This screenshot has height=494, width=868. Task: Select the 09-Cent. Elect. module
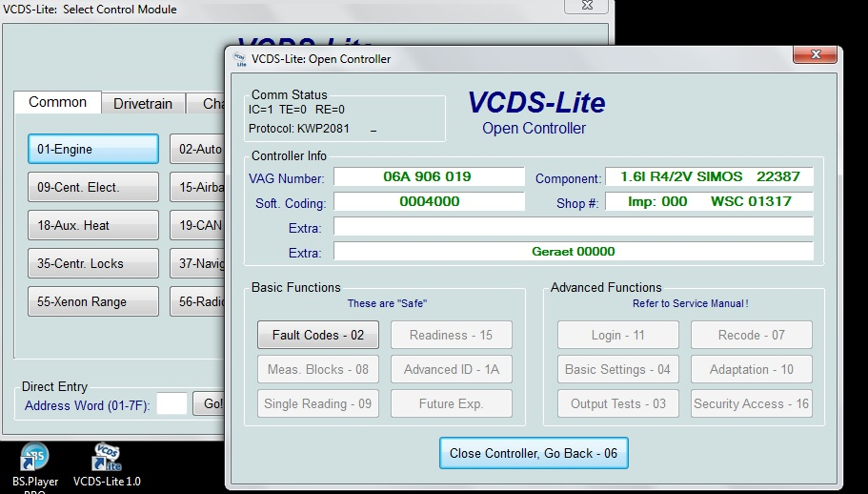tap(92, 187)
